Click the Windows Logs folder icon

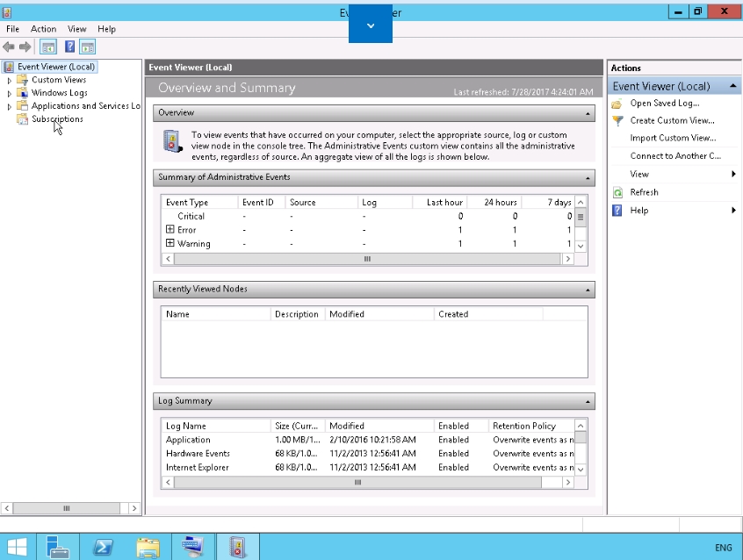click(22, 92)
